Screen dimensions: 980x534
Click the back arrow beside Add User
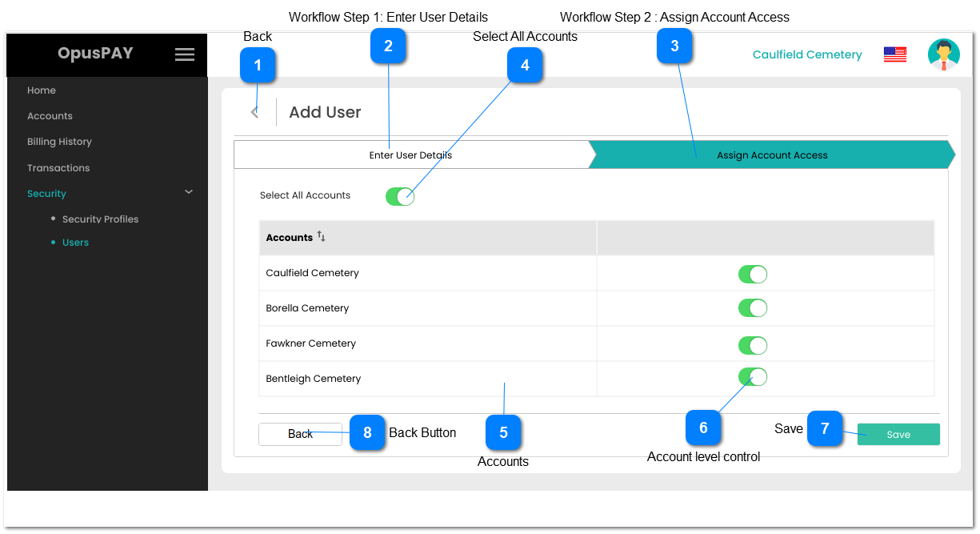coord(254,111)
